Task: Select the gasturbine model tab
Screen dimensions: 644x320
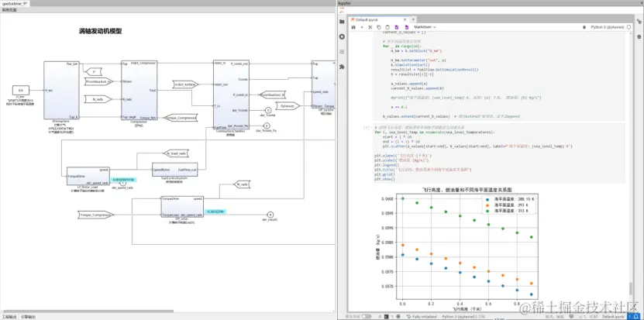Action: [15, 4]
